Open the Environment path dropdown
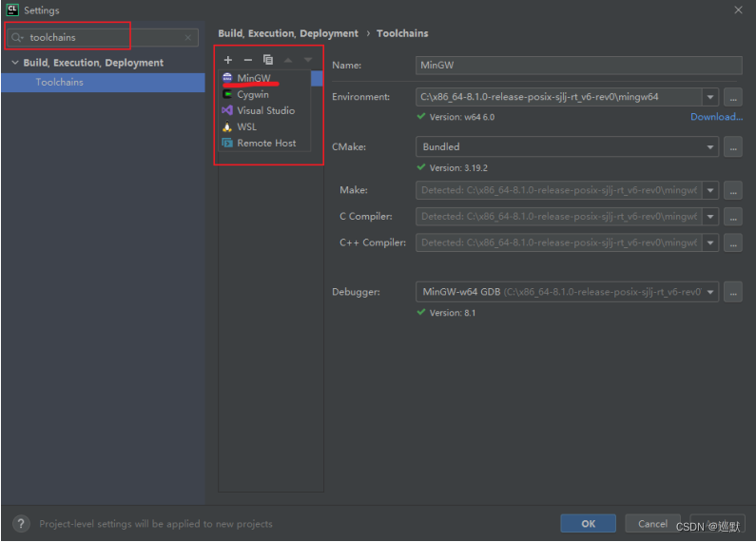The height and width of the screenshot is (542, 756). pyautogui.click(x=710, y=97)
